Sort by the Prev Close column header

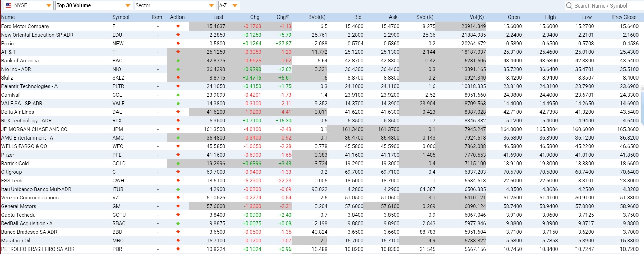pyautogui.click(x=624, y=17)
